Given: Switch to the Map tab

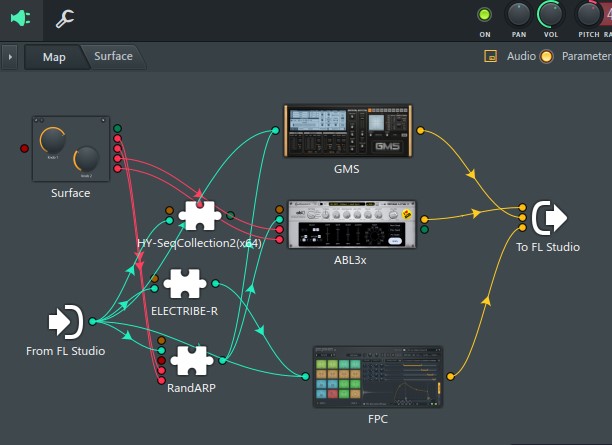Looking at the screenshot, I should pyautogui.click(x=54, y=57).
